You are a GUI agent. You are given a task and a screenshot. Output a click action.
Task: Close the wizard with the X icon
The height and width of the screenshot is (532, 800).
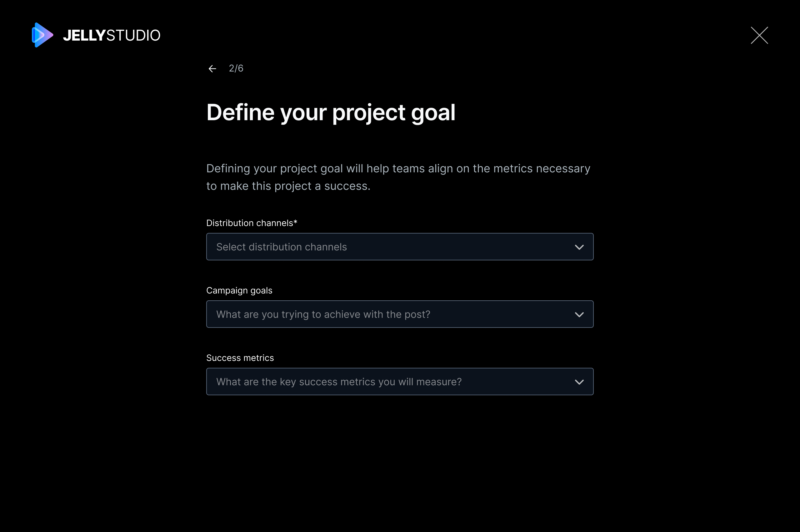tap(759, 35)
